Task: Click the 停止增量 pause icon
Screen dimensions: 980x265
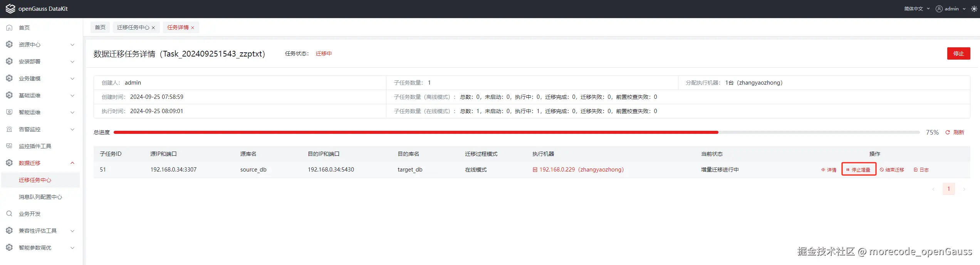Action: [848, 170]
